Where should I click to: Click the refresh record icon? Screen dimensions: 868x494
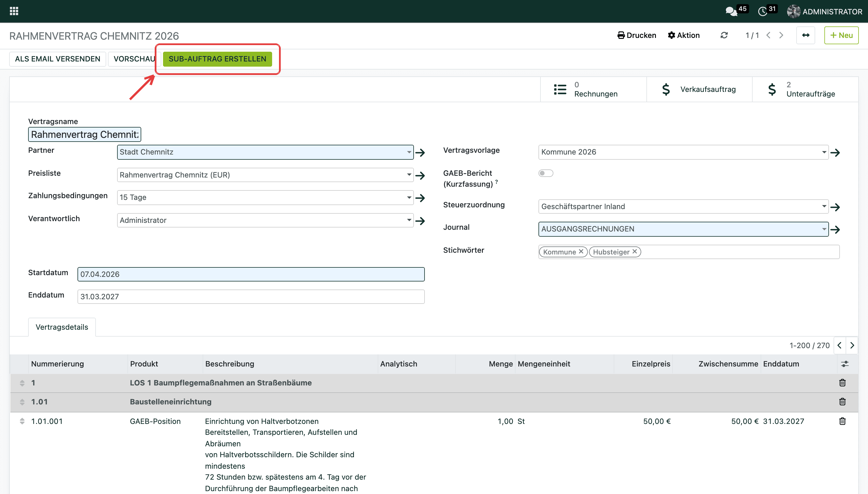point(724,35)
